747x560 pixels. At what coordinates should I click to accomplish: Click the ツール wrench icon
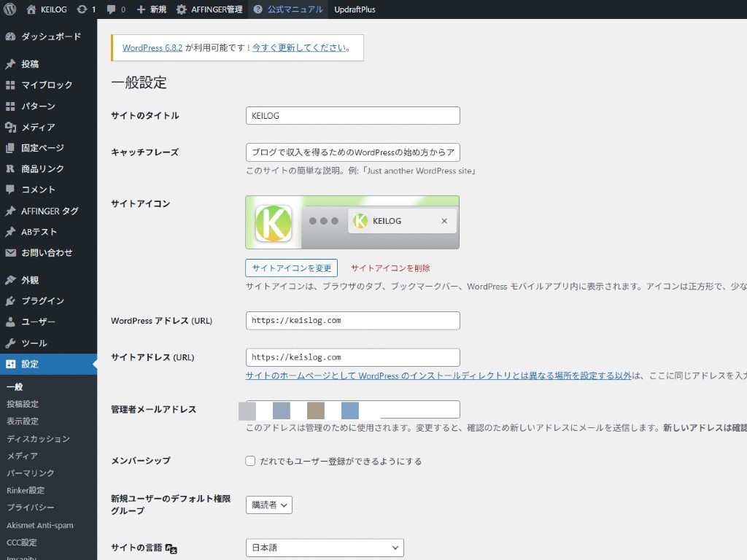[10, 343]
